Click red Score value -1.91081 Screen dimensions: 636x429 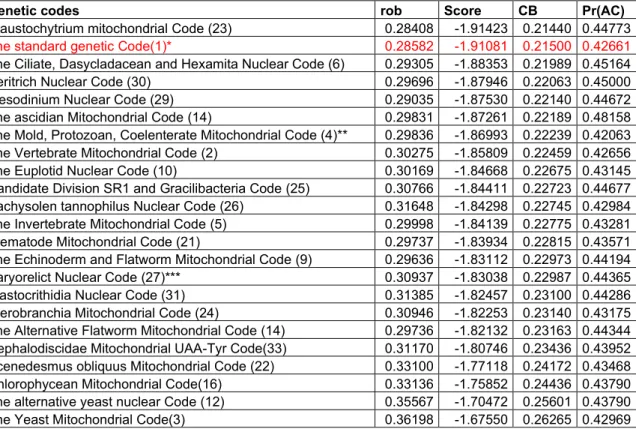pyautogui.click(x=481, y=46)
